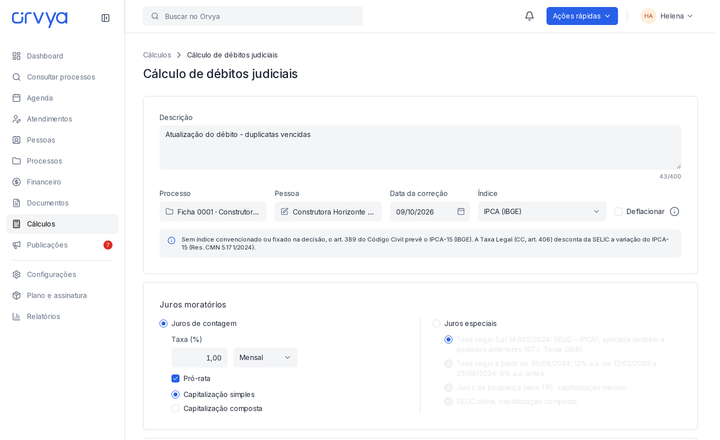Image resolution: width=720 pixels, height=440 pixels.
Task: Go to Pessoas page
Action: [62, 140]
